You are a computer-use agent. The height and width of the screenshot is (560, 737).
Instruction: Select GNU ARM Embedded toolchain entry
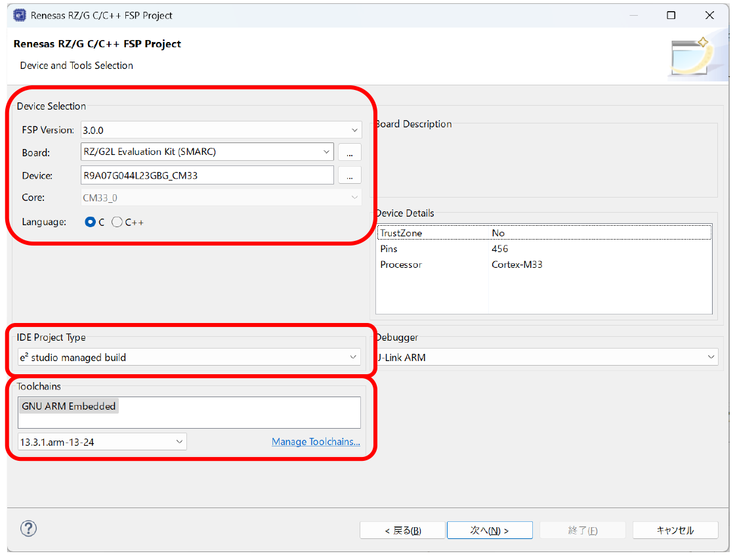69,406
